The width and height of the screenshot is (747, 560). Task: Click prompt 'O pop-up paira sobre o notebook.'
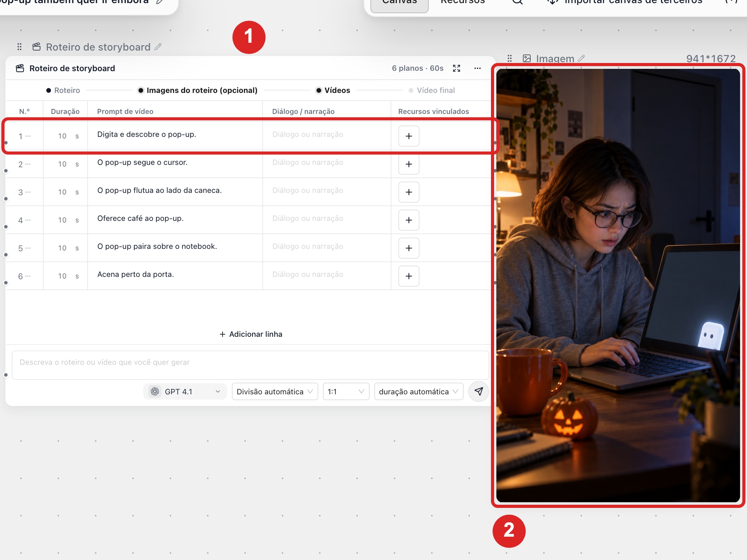click(157, 247)
